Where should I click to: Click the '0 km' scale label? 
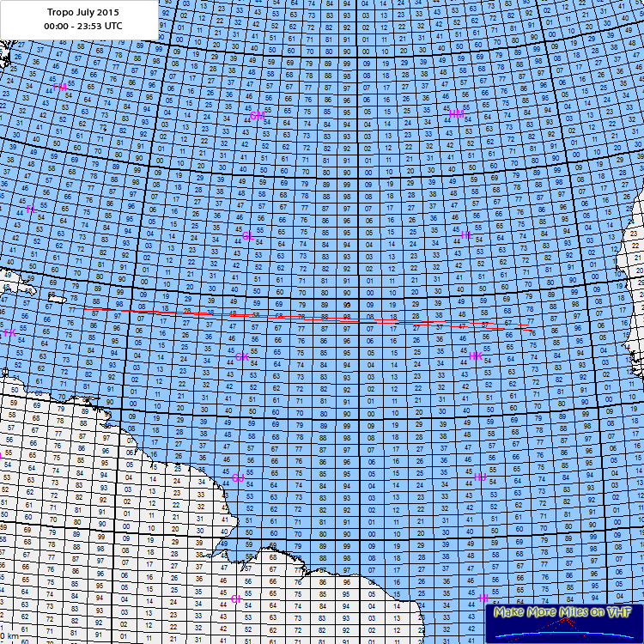[10, 636]
